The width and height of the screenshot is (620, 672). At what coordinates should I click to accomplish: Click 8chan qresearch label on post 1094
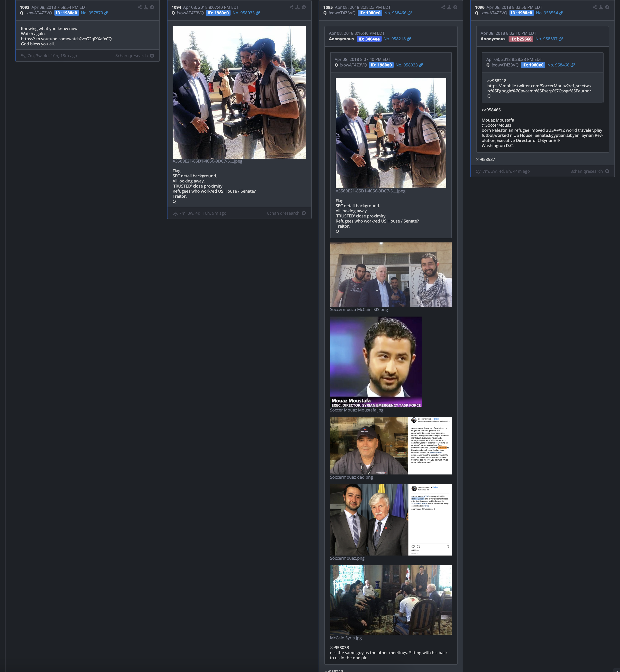[283, 213]
